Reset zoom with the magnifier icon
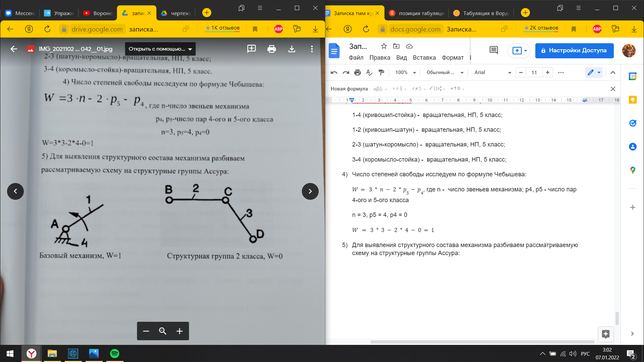644x362 pixels. point(163,331)
